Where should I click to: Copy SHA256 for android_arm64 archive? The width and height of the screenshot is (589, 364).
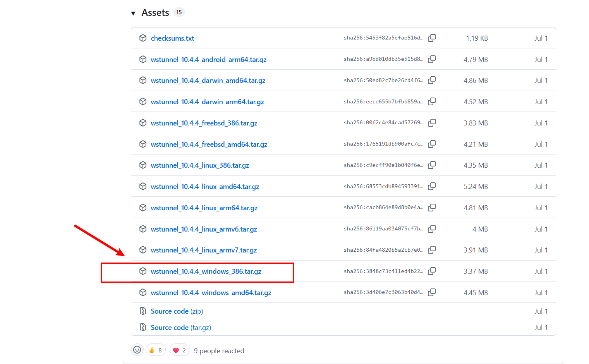pos(432,59)
